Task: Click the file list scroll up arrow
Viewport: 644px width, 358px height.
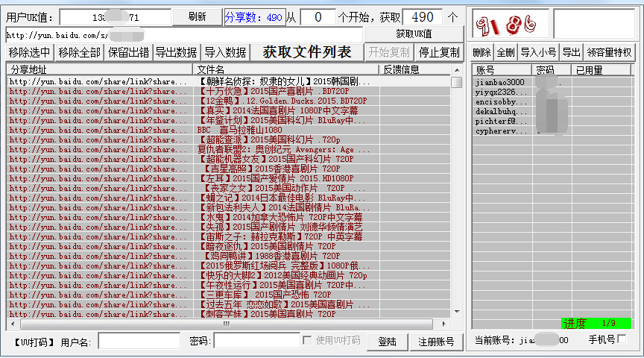Action: (x=457, y=70)
